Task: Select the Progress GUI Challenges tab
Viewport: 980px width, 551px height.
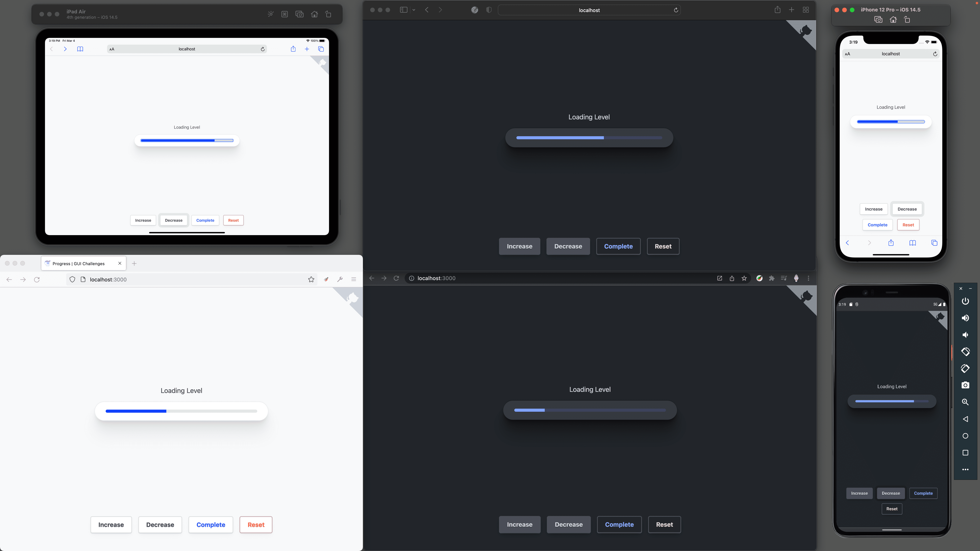Action: pos(79,263)
